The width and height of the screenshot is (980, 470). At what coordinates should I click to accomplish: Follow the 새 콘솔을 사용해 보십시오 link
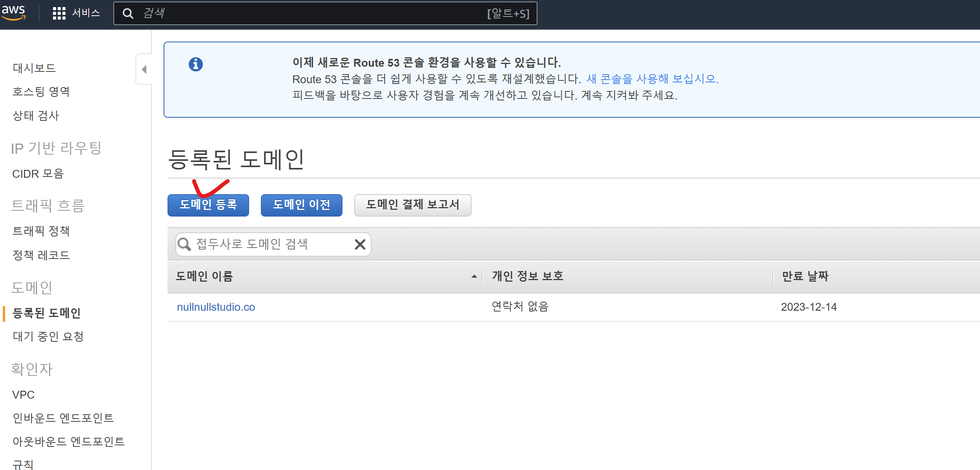pos(652,79)
